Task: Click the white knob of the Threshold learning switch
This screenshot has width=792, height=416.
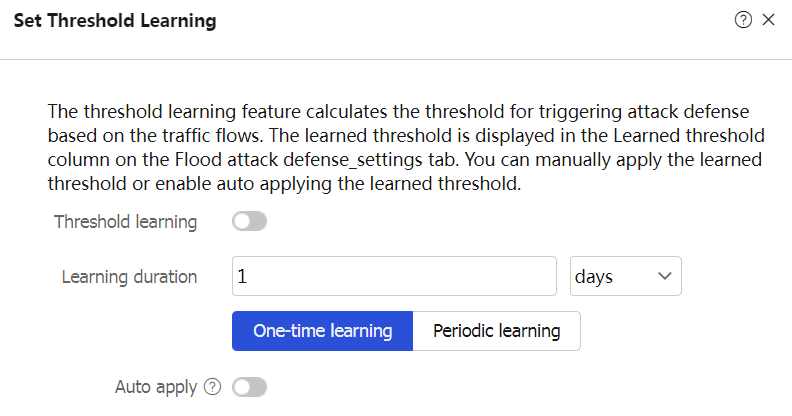Action: coord(242,221)
